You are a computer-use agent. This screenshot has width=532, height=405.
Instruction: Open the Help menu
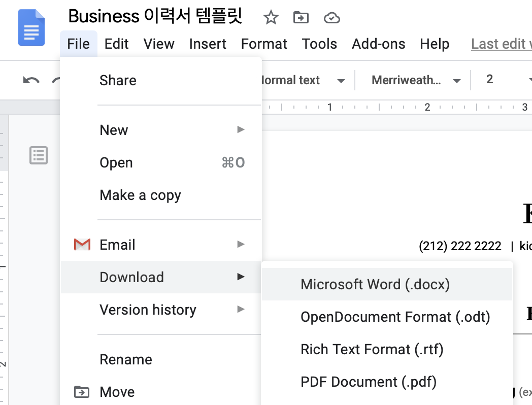point(435,44)
